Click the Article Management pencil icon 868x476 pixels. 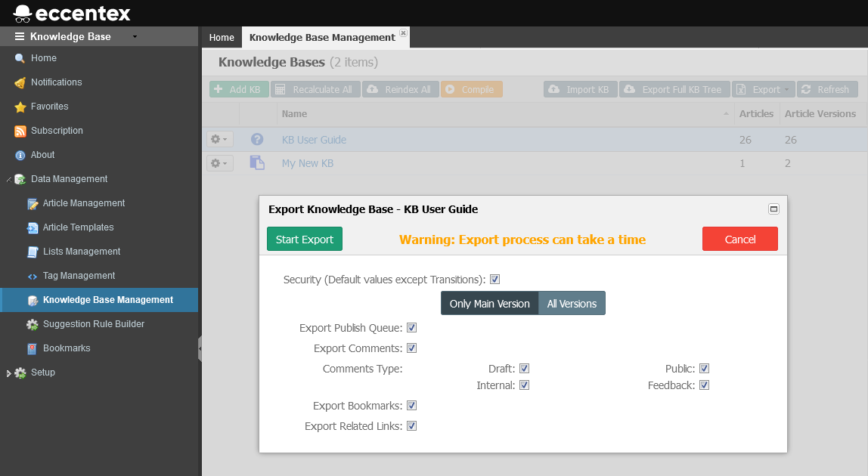point(33,204)
